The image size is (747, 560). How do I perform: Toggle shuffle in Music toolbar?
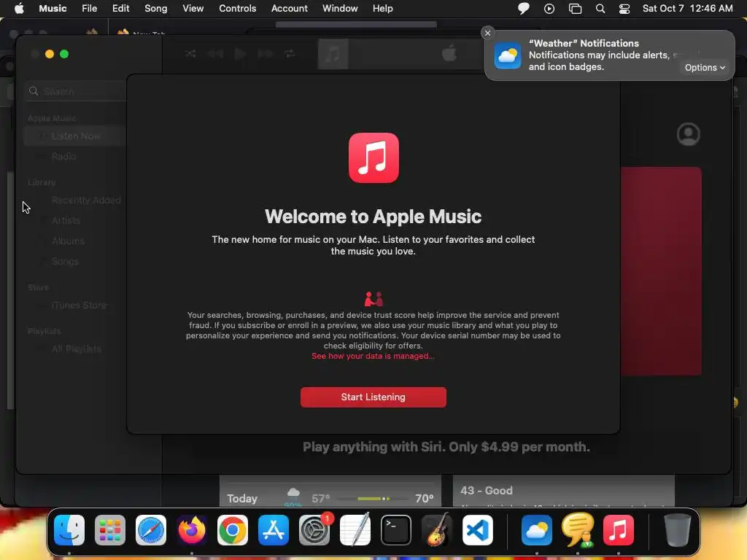tap(190, 53)
